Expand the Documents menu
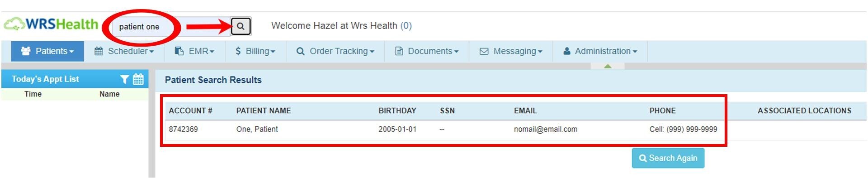 pyautogui.click(x=427, y=51)
